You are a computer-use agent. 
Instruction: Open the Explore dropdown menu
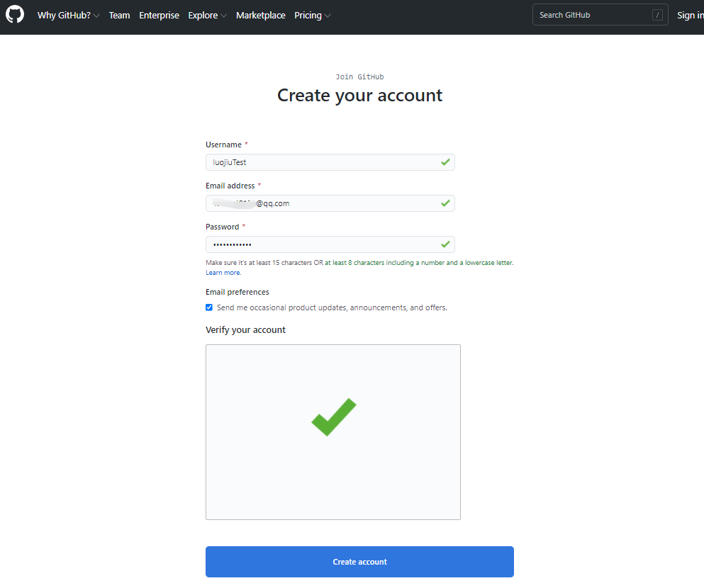click(x=207, y=15)
